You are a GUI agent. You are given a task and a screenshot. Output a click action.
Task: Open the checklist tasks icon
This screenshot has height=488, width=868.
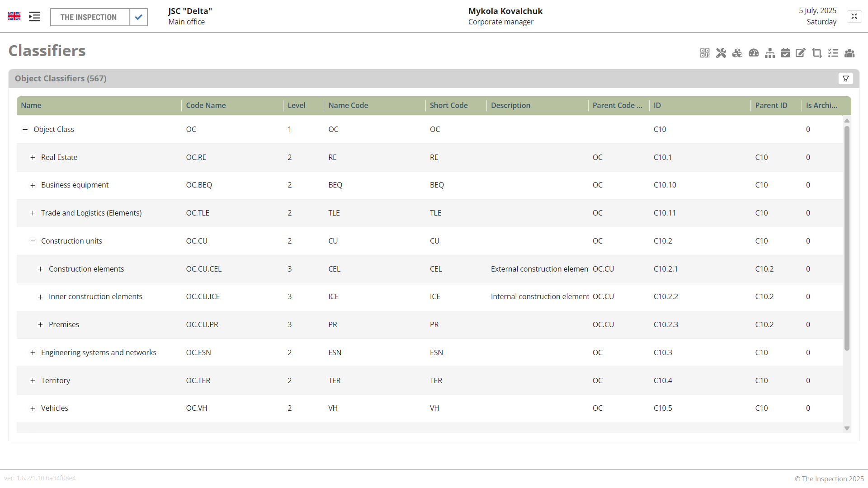pyautogui.click(x=833, y=53)
